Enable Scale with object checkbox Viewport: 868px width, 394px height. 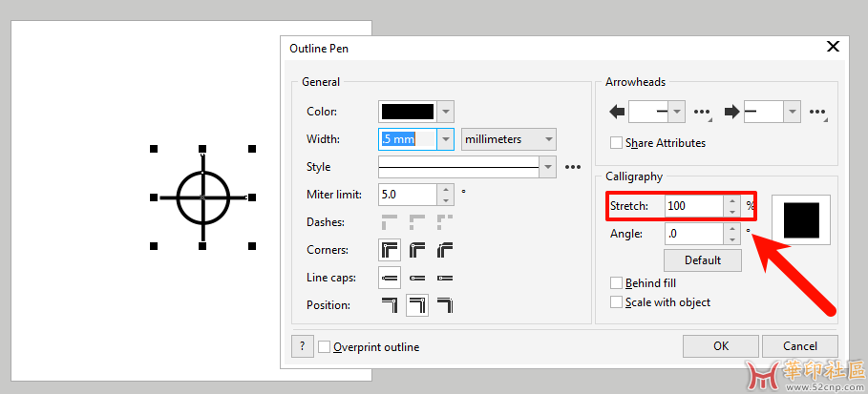point(617,302)
